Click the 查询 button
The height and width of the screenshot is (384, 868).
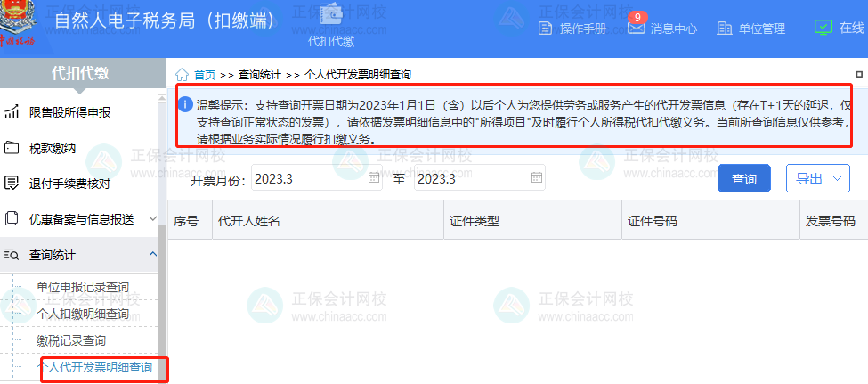tap(744, 178)
